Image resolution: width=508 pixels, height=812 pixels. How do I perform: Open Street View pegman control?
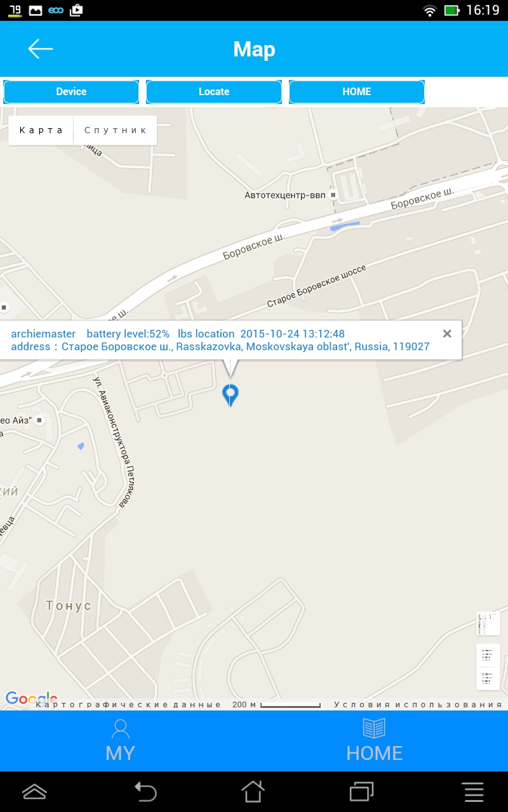(x=488, y=624)
